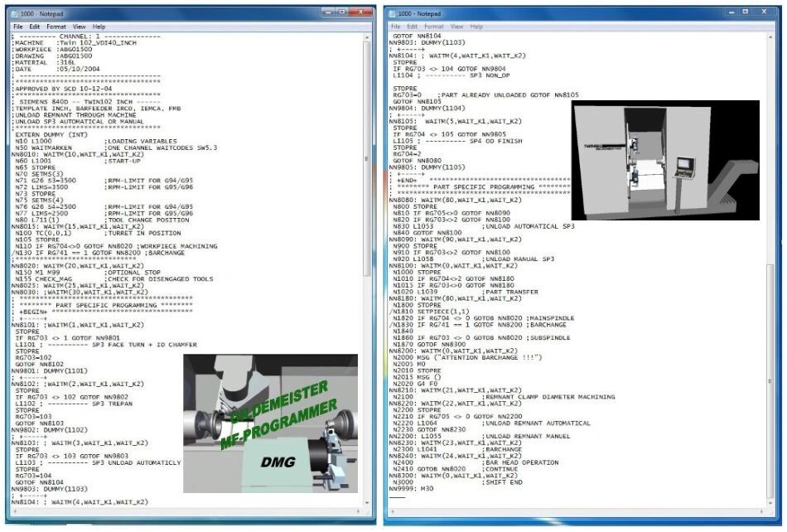The image size is (787, 532).
Task: Maximize the right Notepad window
Action: click(746, 12)
